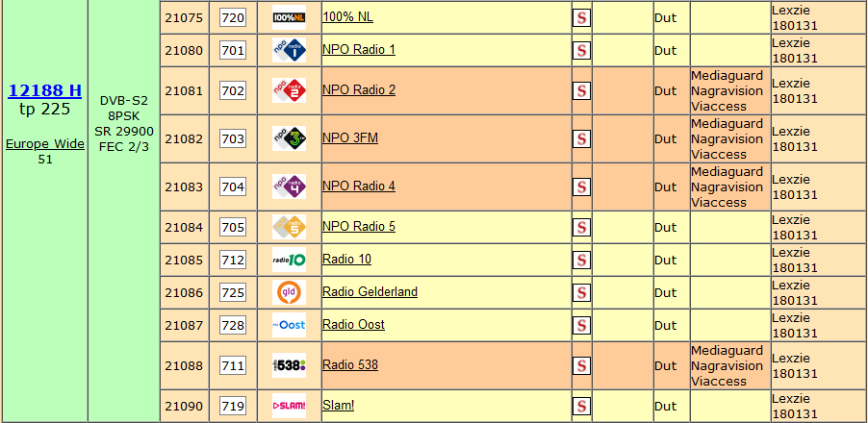Open the Slam! channel link
This screenshot has width=868, height=423.
338,406
